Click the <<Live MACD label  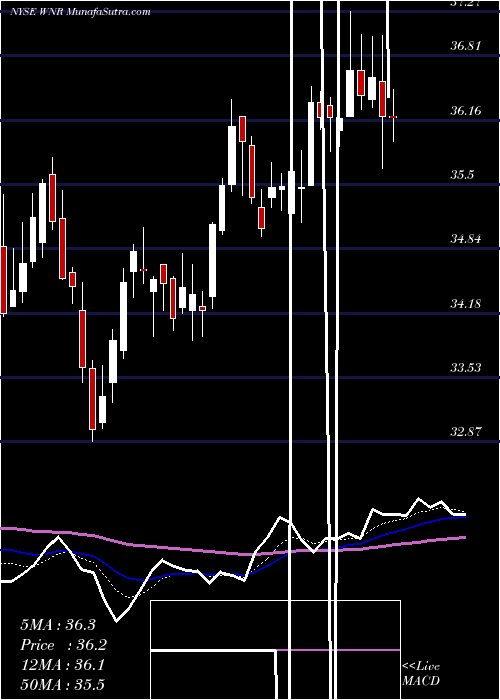click(421, 673)
